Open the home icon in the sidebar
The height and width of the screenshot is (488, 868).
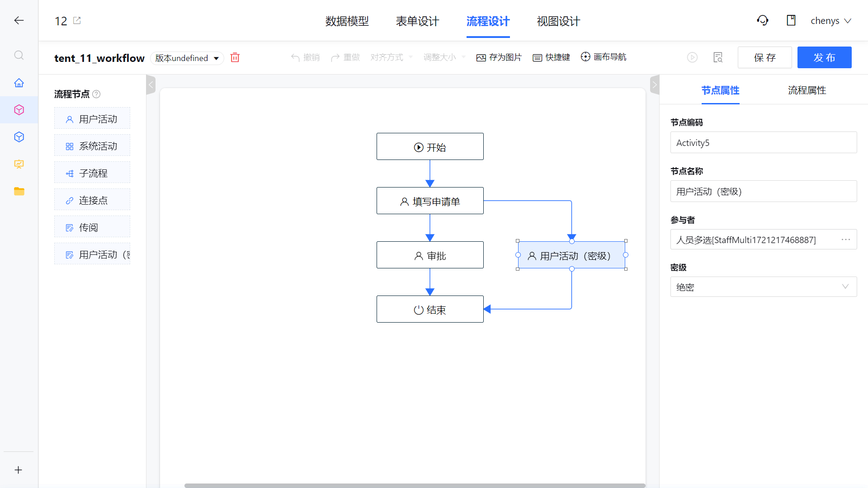click(x=19, y=83)
